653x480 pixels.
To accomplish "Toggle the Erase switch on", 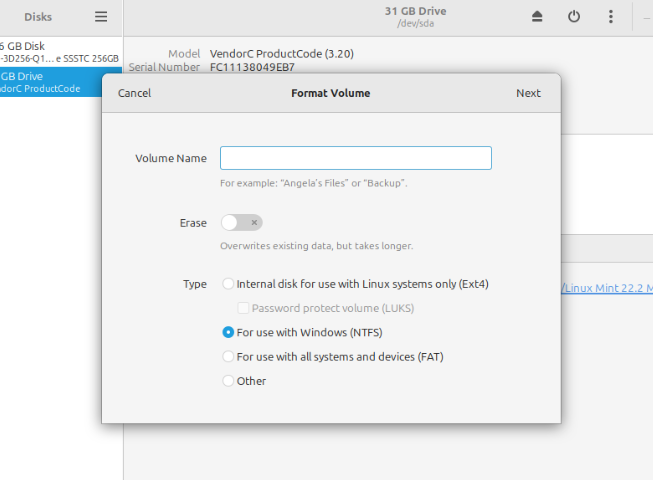I will 242,223.
